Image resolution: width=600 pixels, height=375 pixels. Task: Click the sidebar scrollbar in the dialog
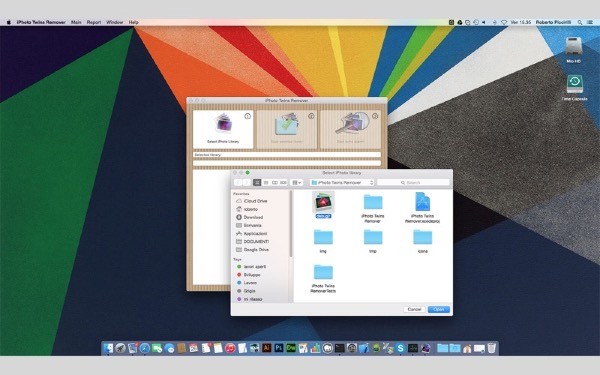coord(291,224)
